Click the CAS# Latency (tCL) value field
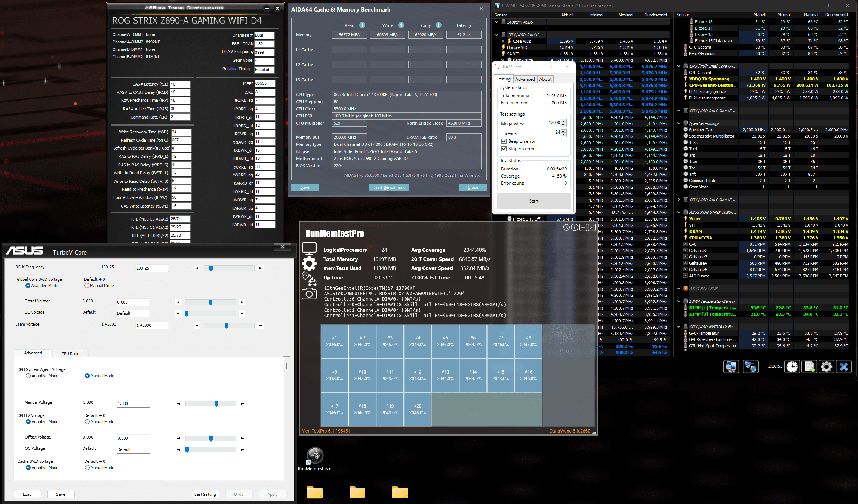The width and height of the screenshot is (858, 504). pyautogui.click(x=180, y=84)
